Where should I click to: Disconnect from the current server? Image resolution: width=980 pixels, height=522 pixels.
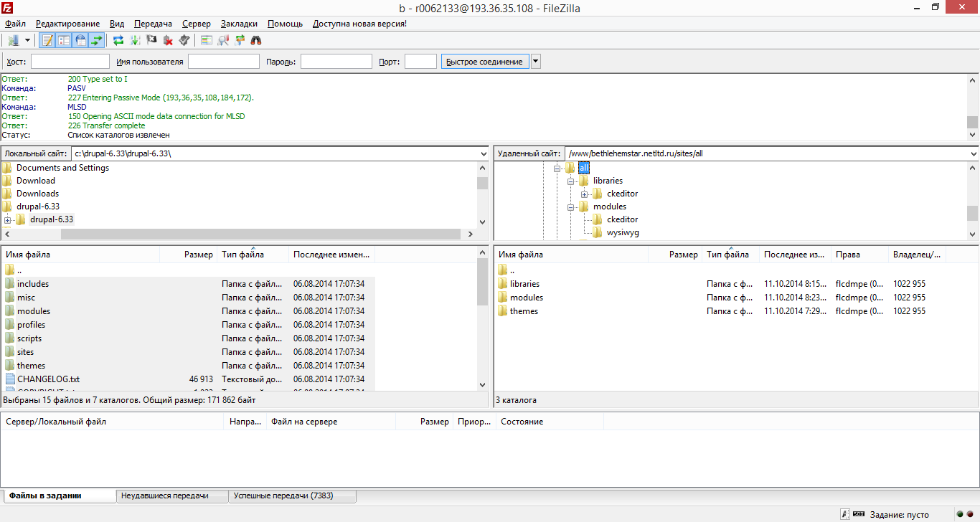pyautogui.click(x=169, y=40)
